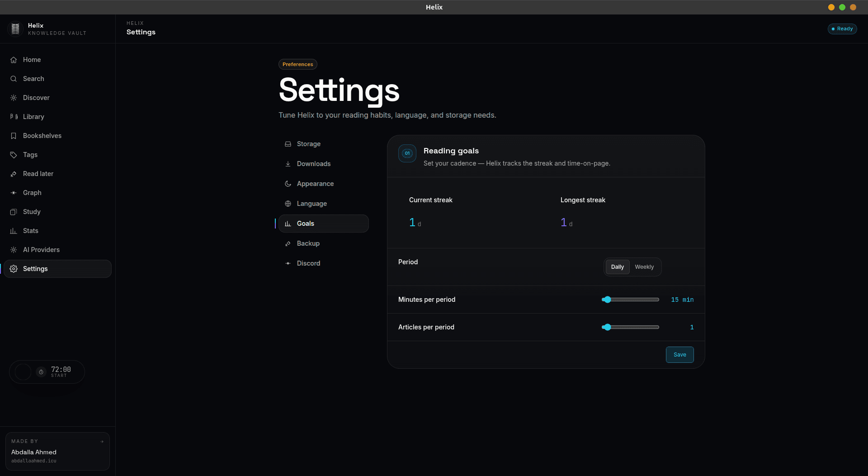Click the Bookshelves bookmark icon

tap(14, 136)
